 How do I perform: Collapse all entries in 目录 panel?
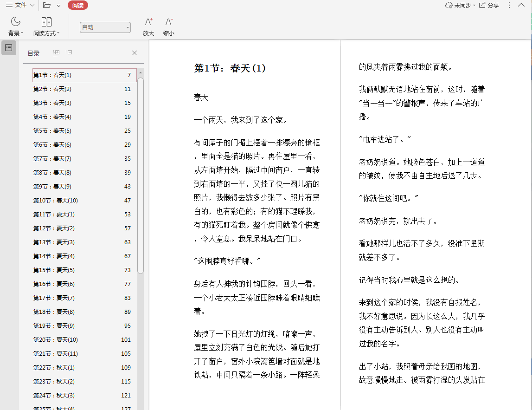click(x=69, y=53)
